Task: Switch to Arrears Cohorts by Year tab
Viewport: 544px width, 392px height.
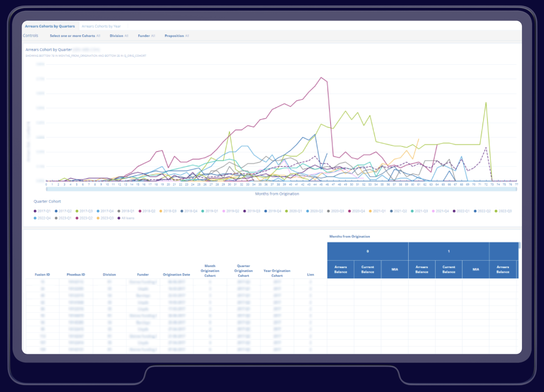Action: 101,26
